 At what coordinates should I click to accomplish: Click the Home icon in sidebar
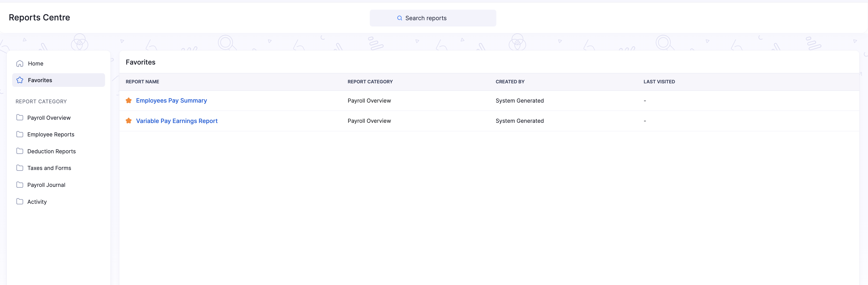(x=20, y=63)
